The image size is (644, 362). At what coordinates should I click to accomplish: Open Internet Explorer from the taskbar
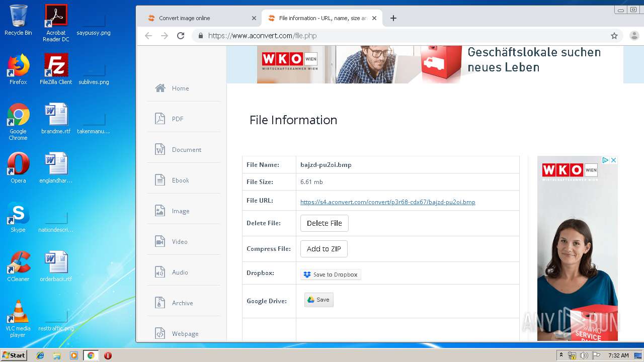pos(40,355)
